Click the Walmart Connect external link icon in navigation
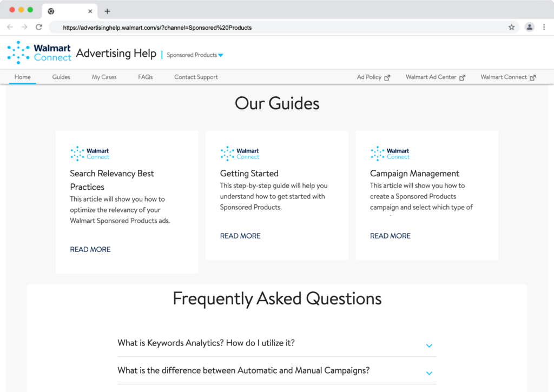 [x=533, y=77]
